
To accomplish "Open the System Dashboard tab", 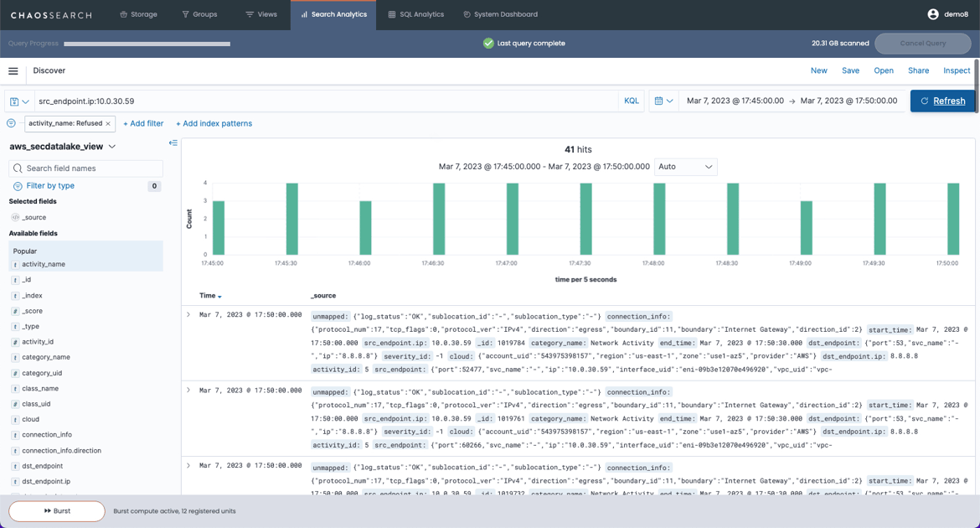I will [x=500, y=14].
